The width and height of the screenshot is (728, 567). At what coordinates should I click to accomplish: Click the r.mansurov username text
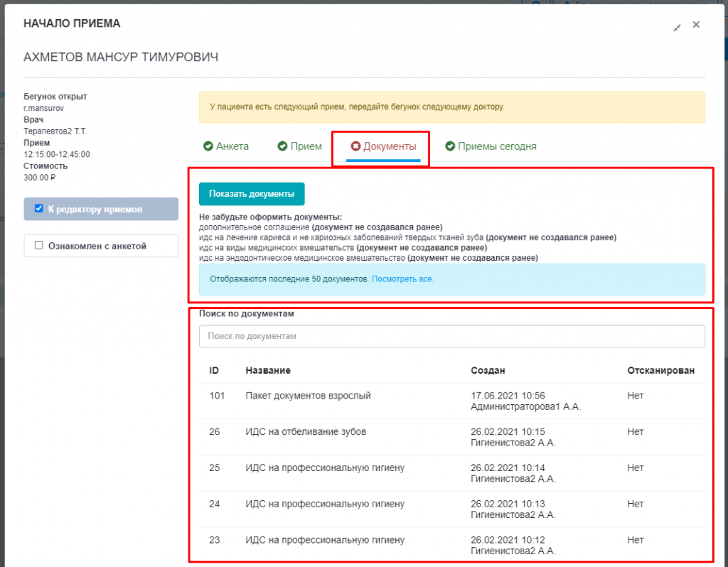coord(43,108)
